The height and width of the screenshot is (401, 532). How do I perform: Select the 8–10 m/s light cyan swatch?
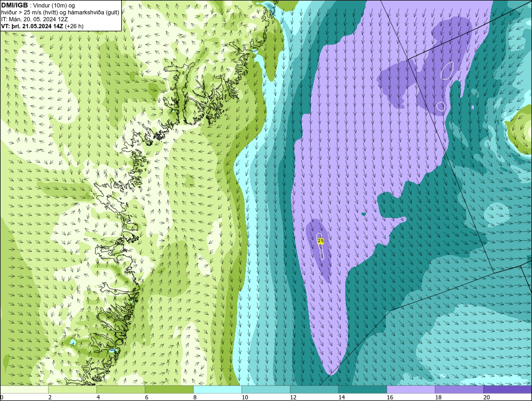click(218, 389)
